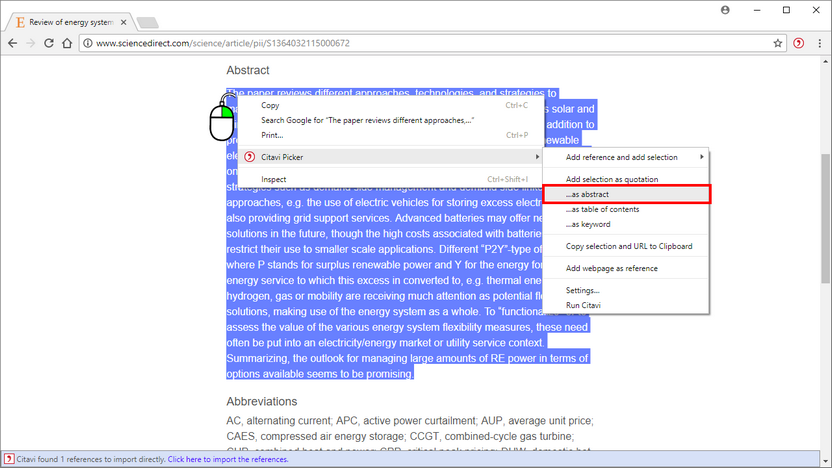Click the 'Abbreviations' heading text
Image resolution: width=832 pixels, height=468 pixels.
(262, 402)
